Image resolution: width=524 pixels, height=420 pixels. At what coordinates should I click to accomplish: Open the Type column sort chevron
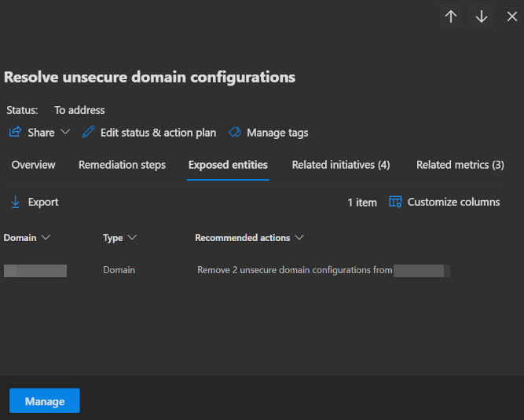click(132, 237)
